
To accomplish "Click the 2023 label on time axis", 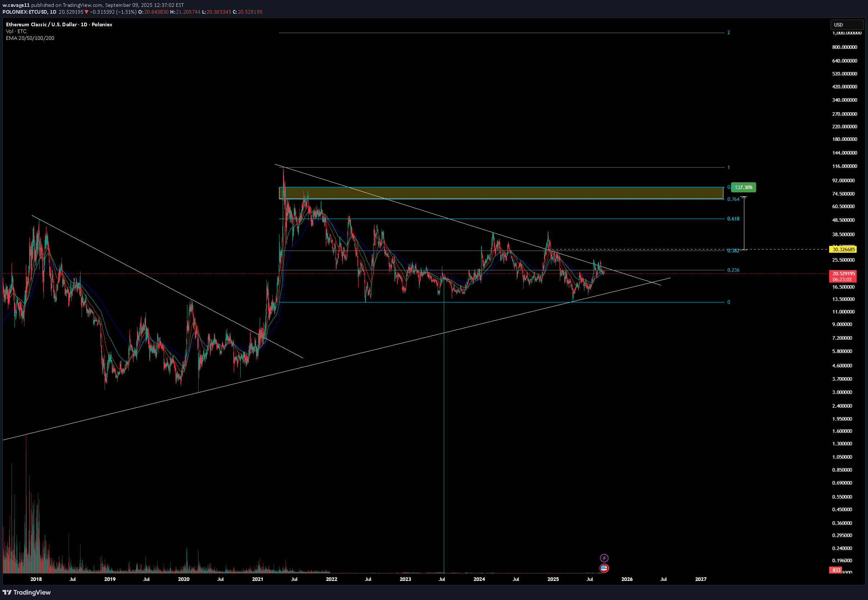I will [405, 579].
